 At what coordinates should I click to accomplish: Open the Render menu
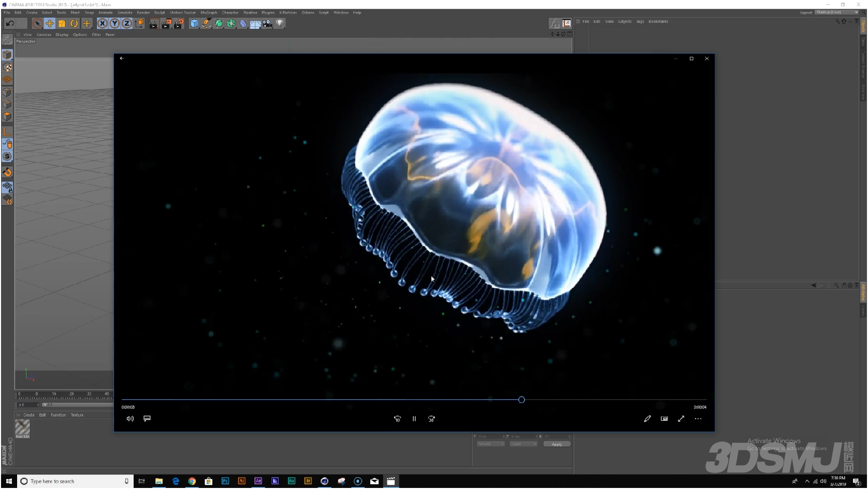143,12
